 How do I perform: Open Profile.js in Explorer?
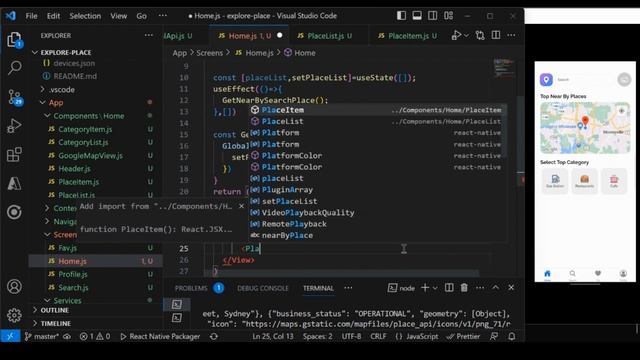click(x=73, y=274)
